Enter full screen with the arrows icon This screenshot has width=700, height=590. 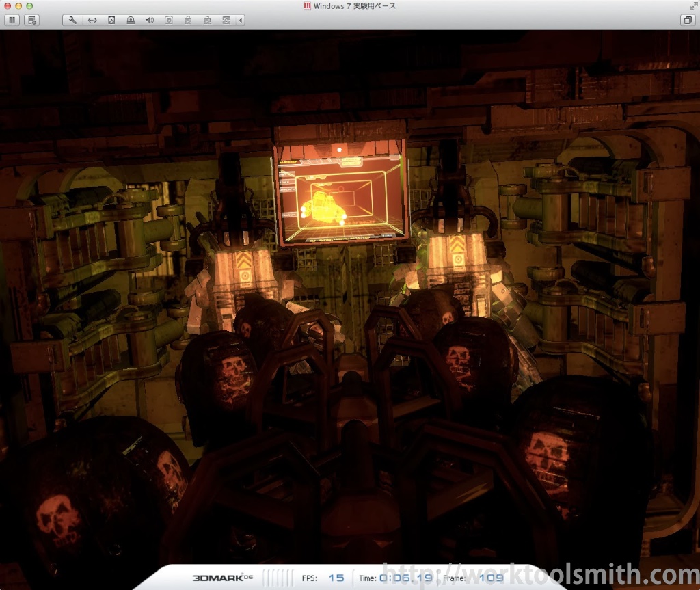tap(693, 5)
